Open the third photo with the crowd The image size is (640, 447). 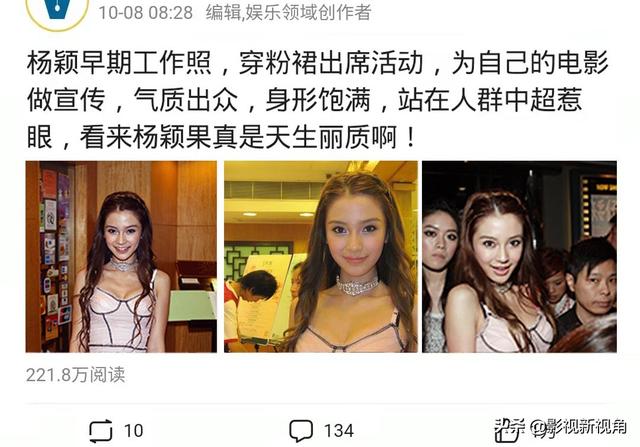(519, 257)
